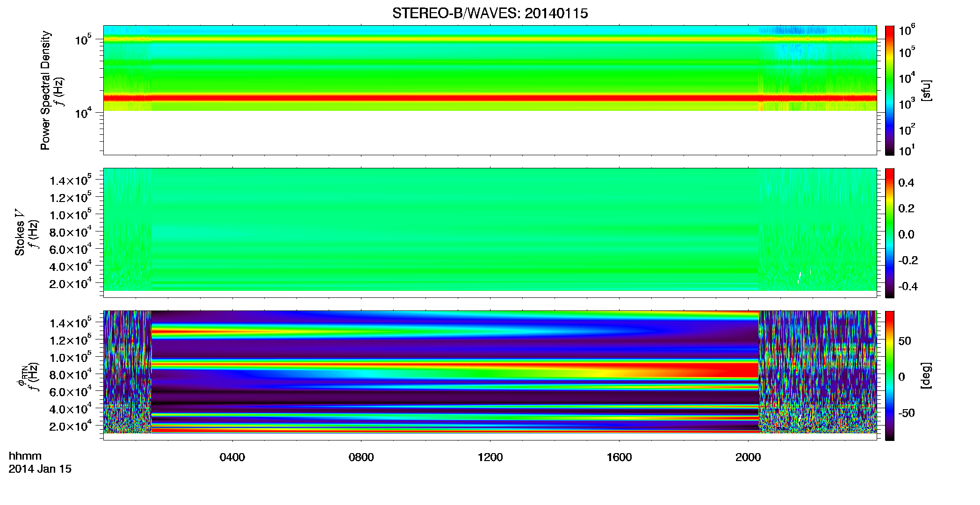
Task: Click the plot title STEREO-B/WAVES: 20140115
Action: [x=490, y=13]
